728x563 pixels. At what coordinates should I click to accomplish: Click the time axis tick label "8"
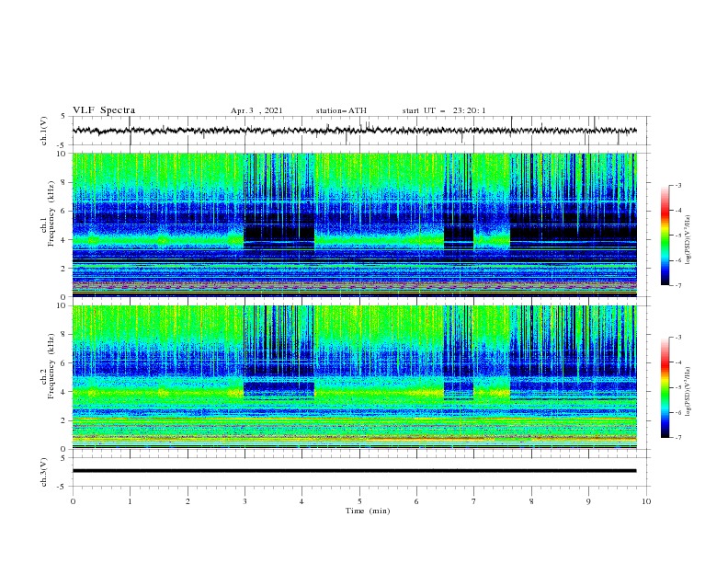(531, 501)
